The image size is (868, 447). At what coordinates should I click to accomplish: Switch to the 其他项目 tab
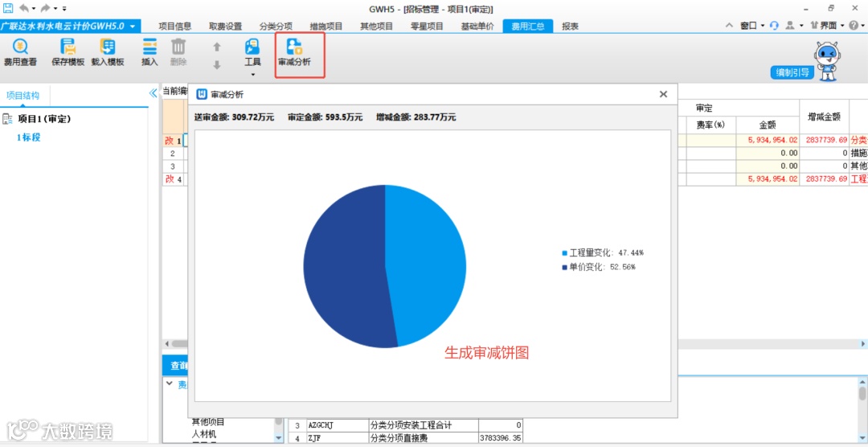pyautogui.click(x=376, y=26)
